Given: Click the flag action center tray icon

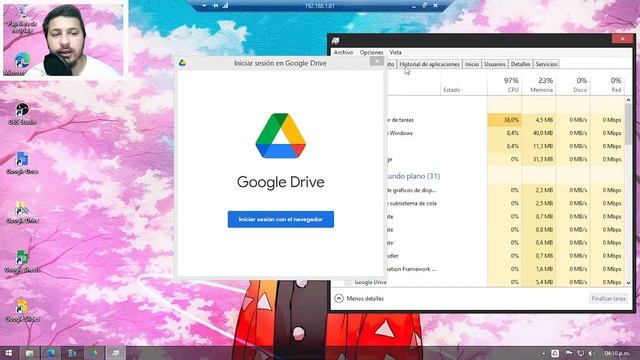Looking at the screenshot, I should pos(569,353).
